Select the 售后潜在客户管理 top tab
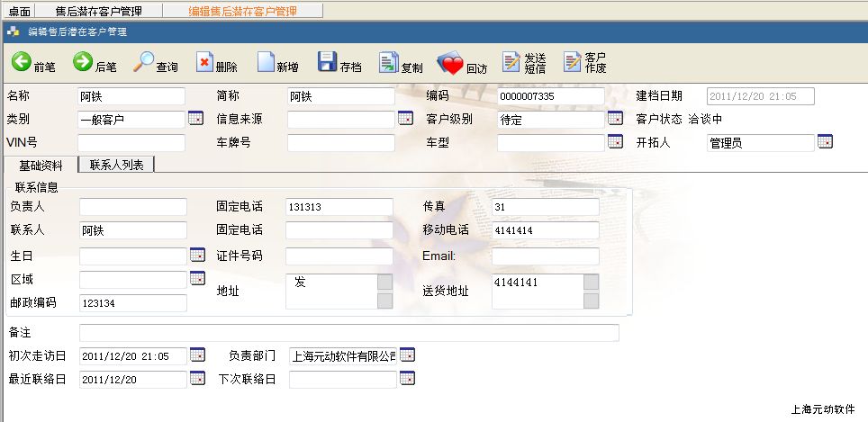 98,11
